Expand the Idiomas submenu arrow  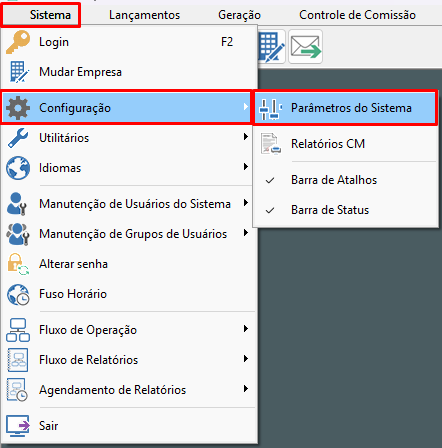click(x=246, y=166)
